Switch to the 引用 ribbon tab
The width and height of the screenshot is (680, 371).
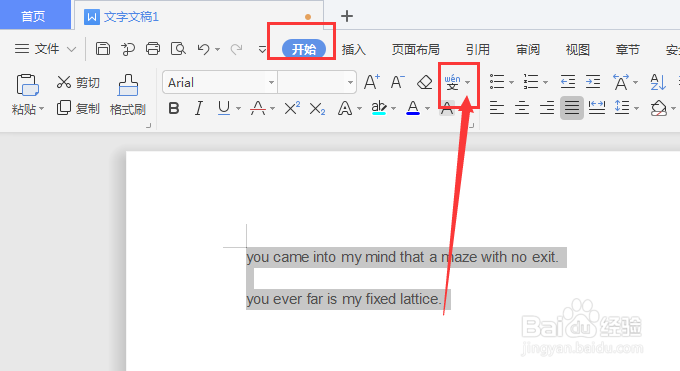point(477,49)
